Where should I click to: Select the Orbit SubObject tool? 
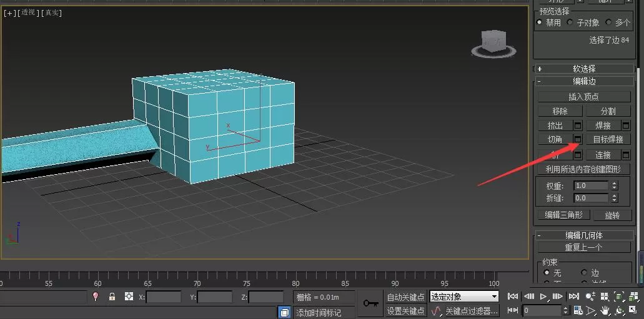pos(620,310)
